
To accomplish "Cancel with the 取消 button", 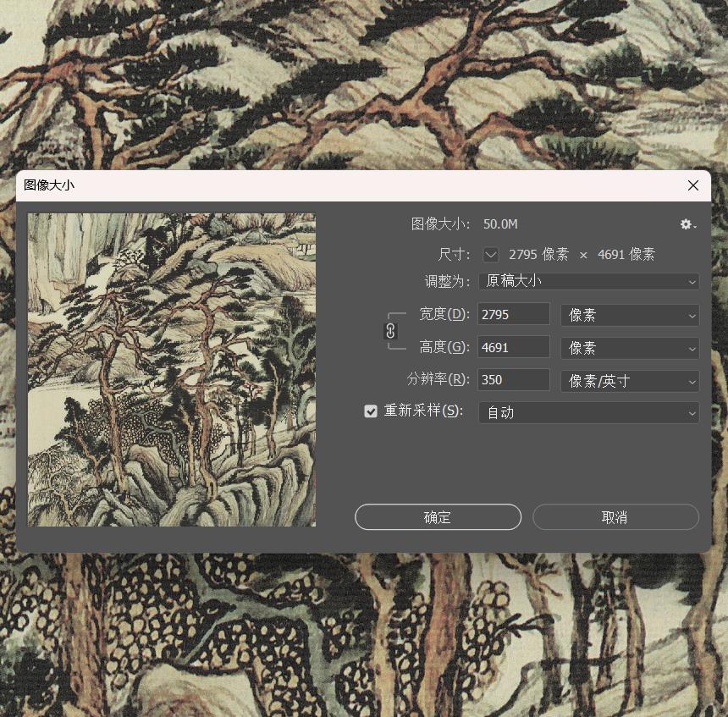I will click(615, 517).
